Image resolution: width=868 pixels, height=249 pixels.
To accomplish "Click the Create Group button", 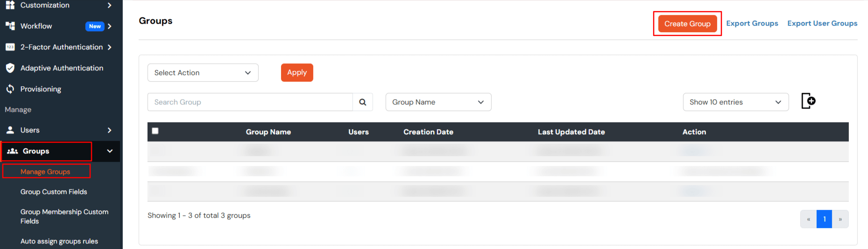I will tap(687, 24).
